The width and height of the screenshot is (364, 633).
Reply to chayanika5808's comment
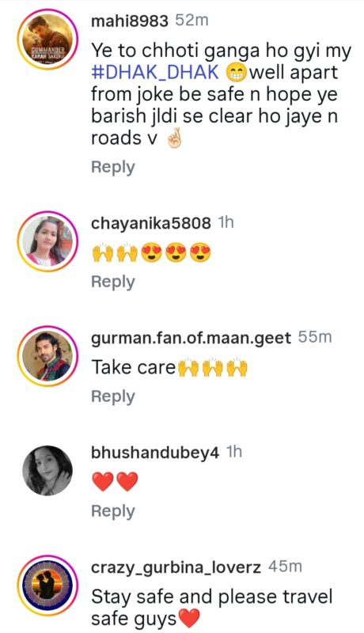pos(113,282)
